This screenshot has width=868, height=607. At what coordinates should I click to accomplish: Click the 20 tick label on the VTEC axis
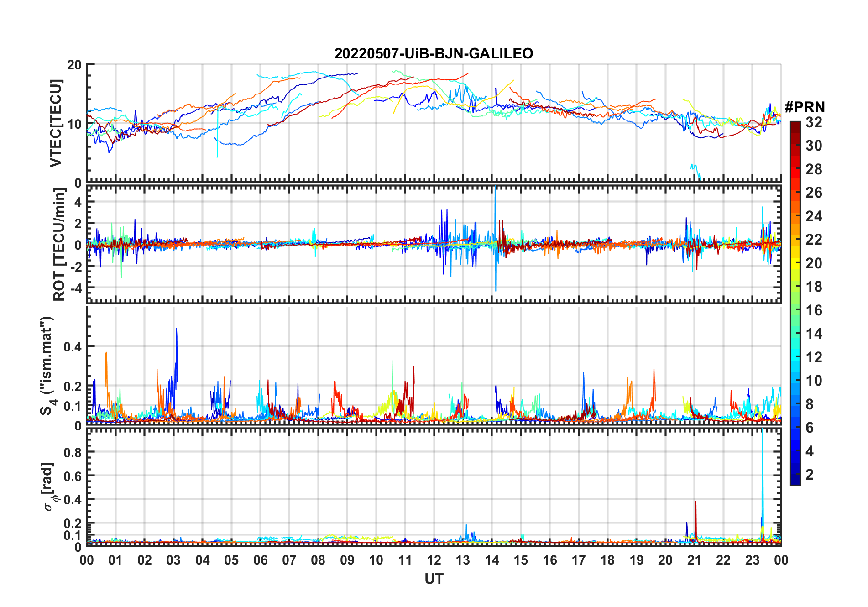tap(74, 65)
